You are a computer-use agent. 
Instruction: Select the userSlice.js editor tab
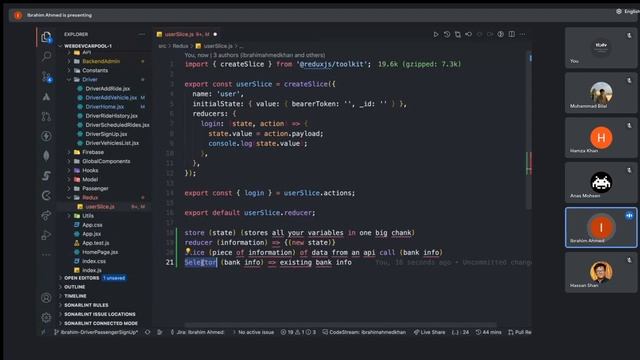(187, 34)
